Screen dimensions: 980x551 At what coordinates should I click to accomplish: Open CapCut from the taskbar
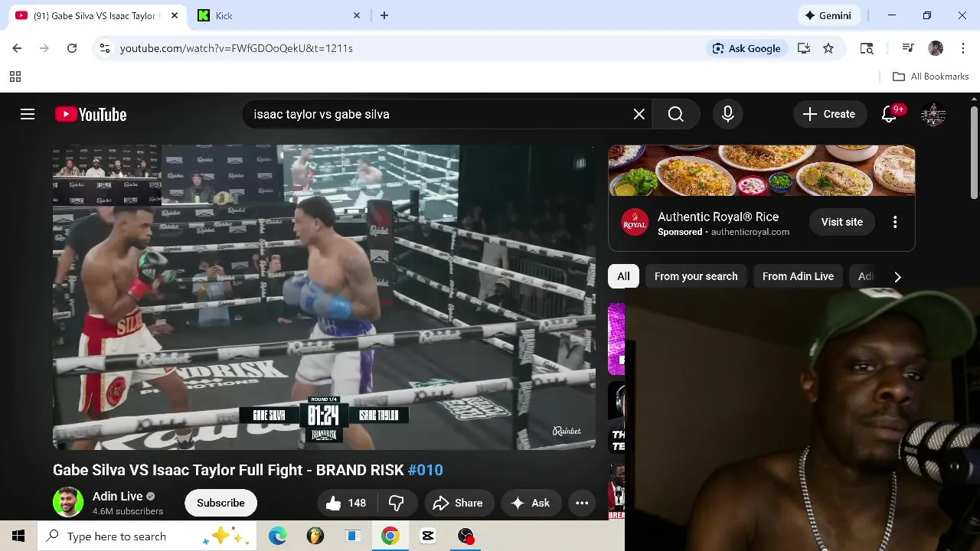(427, 536)
